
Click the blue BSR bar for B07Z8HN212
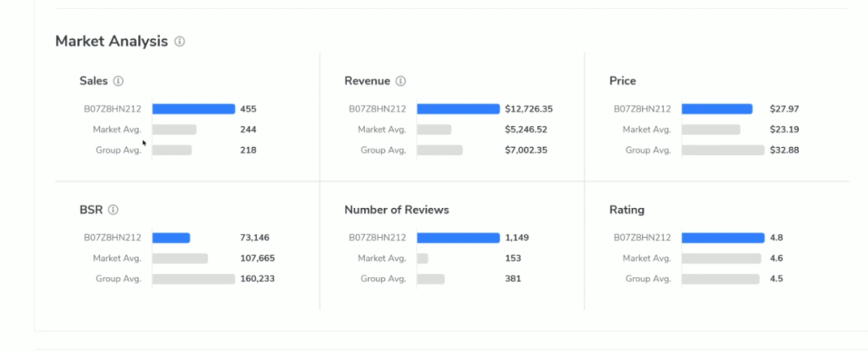click(171, 238)
